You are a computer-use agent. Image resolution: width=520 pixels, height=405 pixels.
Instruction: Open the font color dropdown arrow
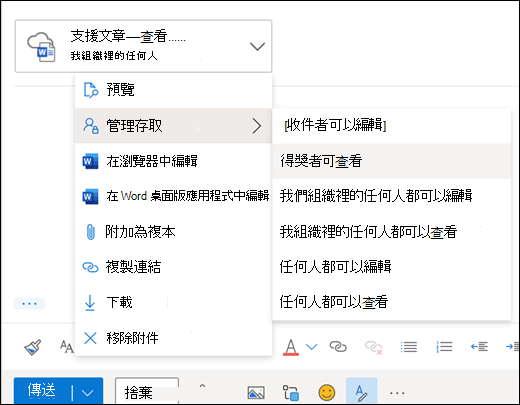(x=312, y=347)
